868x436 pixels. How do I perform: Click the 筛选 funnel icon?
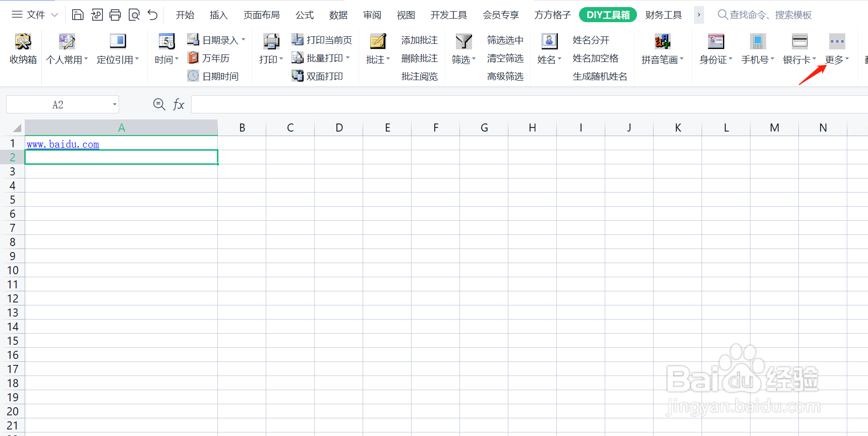[464, 41]
